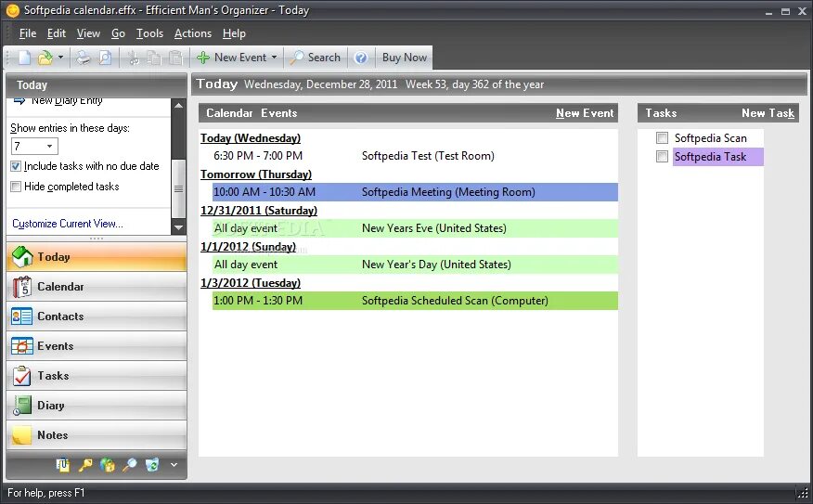
Task: Open the Edit menu
Action: point(56,33)
